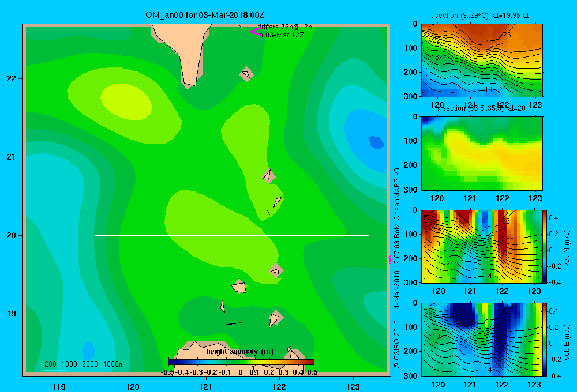The height and width of the screenshot is (392, 577).
Task: Click the 'to 03-Mar 12Z' label
Action: (x=281, y=35)
